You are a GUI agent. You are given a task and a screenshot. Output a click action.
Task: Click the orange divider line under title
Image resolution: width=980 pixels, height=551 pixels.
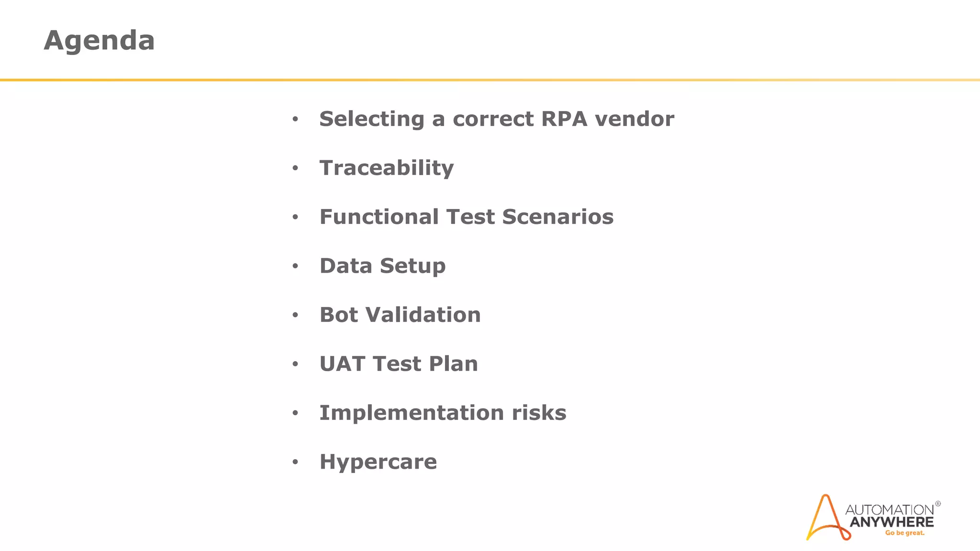[x=490, y=80]
